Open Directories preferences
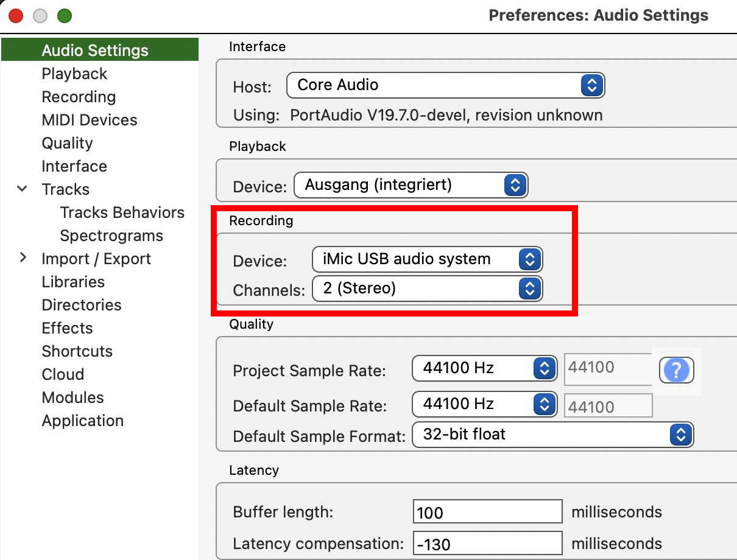This screenshot has width=737, height=560. (82, 305)
